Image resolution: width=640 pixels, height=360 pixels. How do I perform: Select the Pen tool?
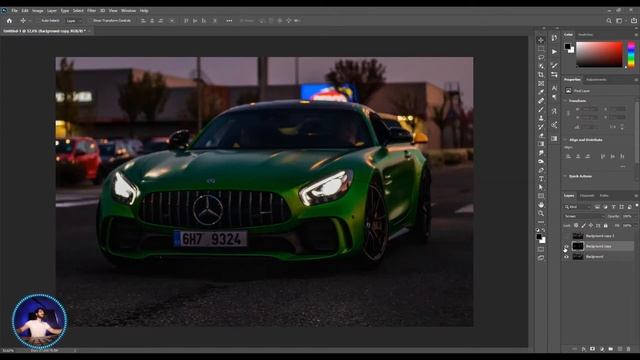click(541, 170)
